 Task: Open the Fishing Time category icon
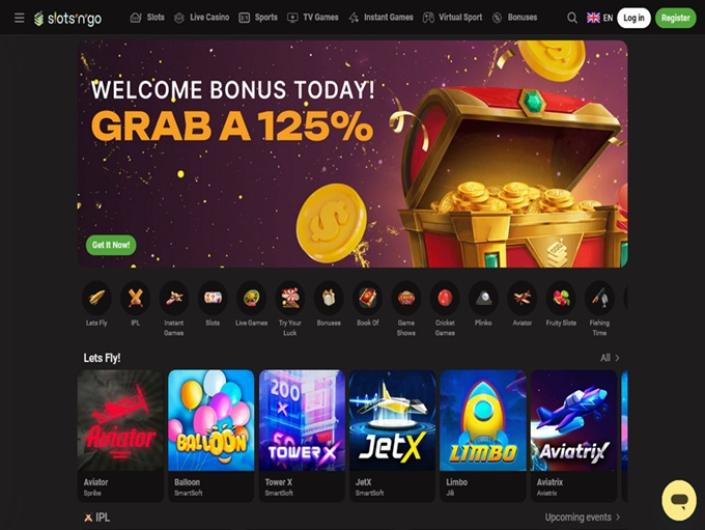coord(599,297)
